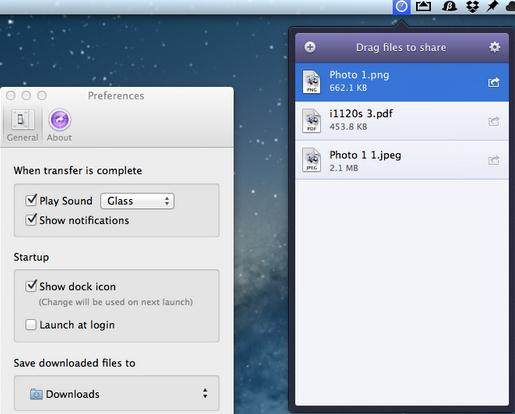Enable Launch at login checkbox

31,325
